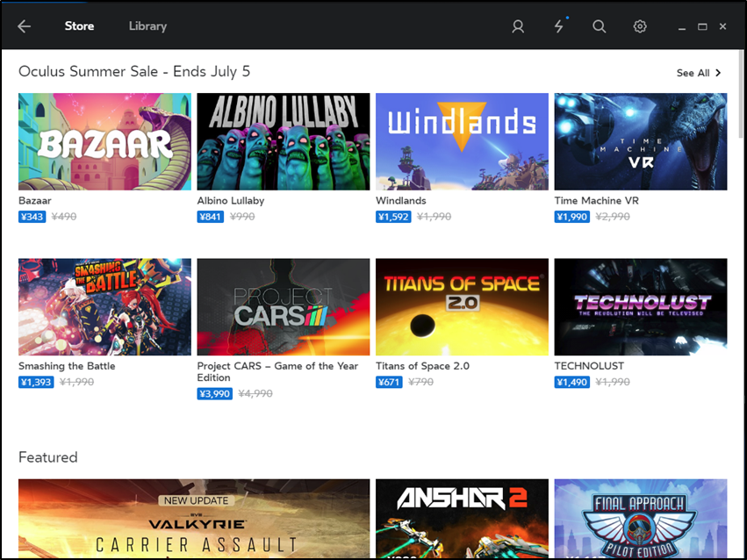Click the Time Machine VR title
This screenshot has width=747, height=560.
point(596,200)
